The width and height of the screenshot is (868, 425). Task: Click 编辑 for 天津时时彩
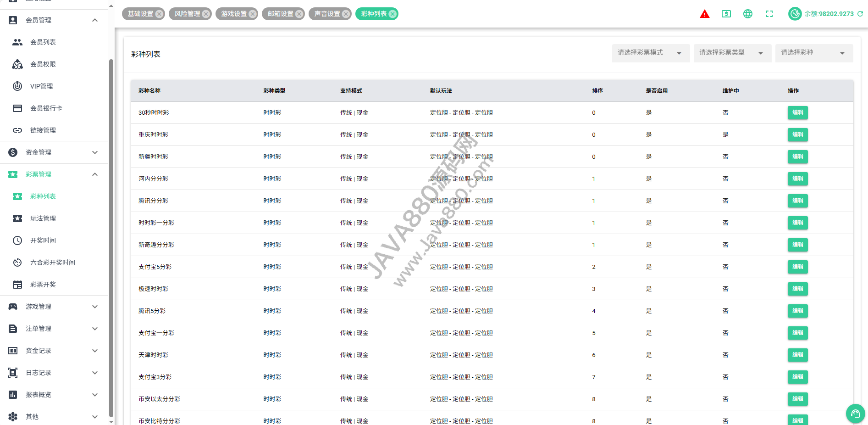(798, 355)
